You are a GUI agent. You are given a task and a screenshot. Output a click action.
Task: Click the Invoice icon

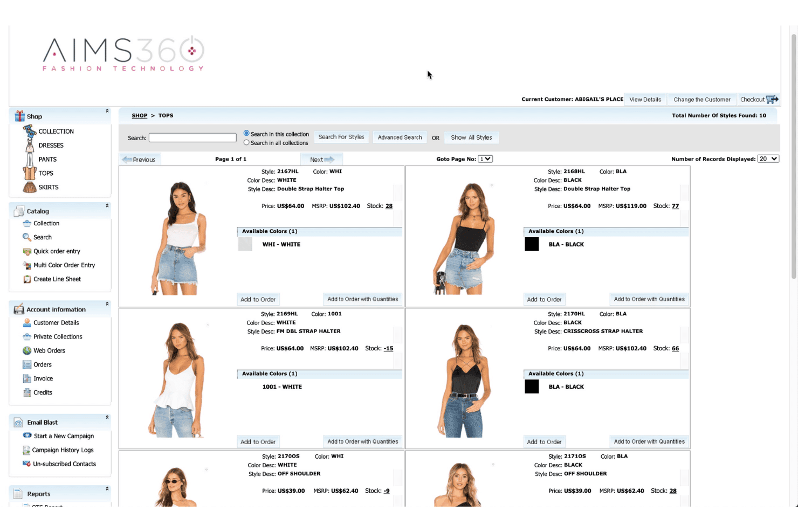(27, 378)
